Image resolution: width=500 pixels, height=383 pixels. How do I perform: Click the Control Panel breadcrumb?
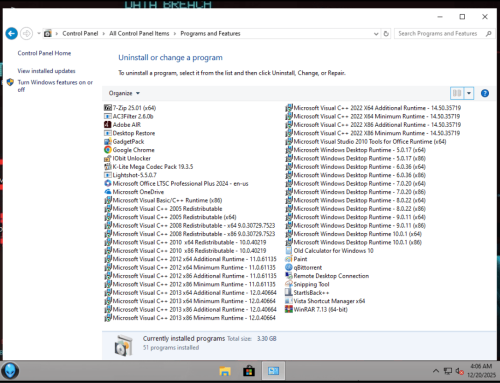pyautogui.click(x=80, y=34)
